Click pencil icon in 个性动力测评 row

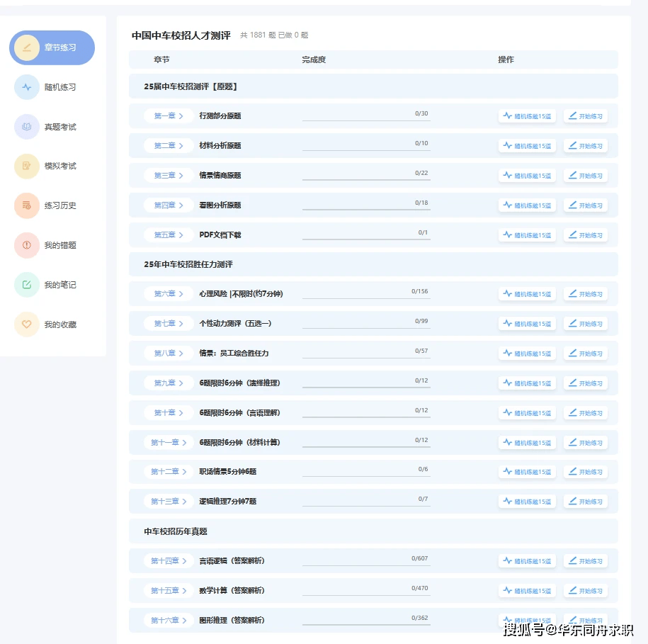click(x=573, y=323)
